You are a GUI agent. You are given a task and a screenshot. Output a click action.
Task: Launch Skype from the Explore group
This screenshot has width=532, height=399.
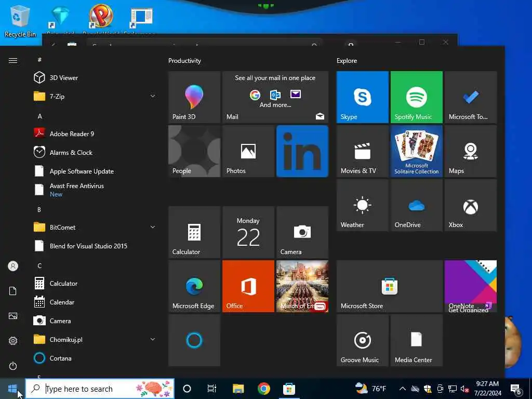(362, 97)
